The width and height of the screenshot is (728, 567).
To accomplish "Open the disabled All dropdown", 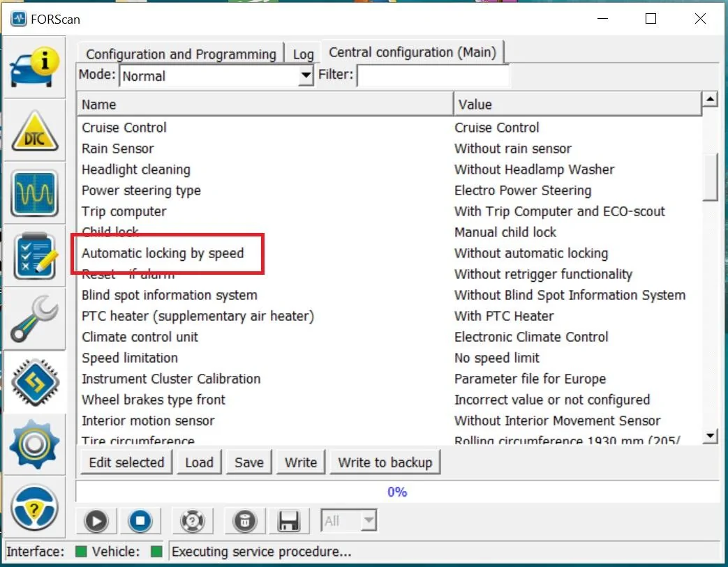I will pyautogui.click(x=349, y=520).
